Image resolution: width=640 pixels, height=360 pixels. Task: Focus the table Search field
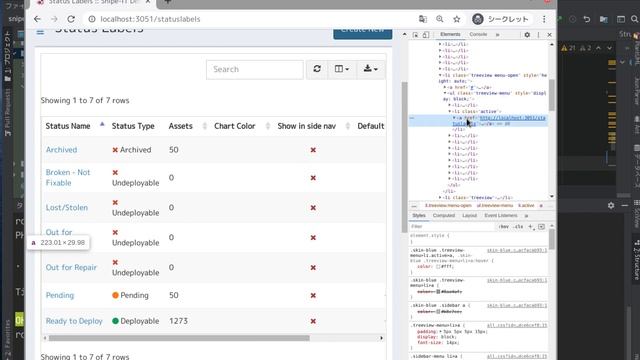pos(255,69)
